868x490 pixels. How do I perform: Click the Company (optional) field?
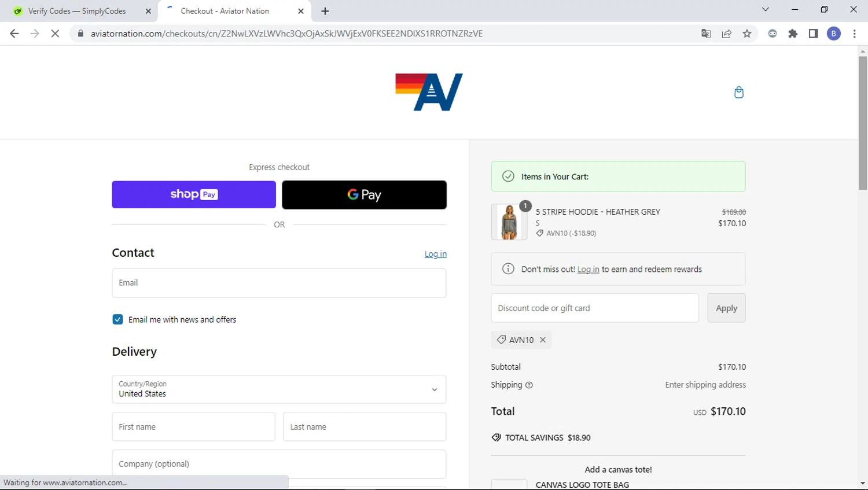click(x=279, y=464)
